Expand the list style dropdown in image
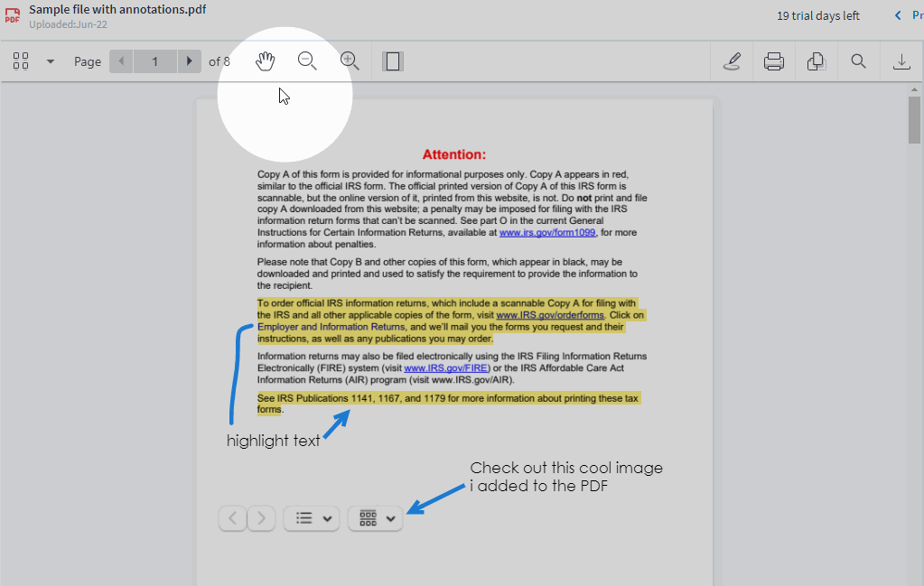This screenshot has height=586, width=924. (x=312, y=518)
